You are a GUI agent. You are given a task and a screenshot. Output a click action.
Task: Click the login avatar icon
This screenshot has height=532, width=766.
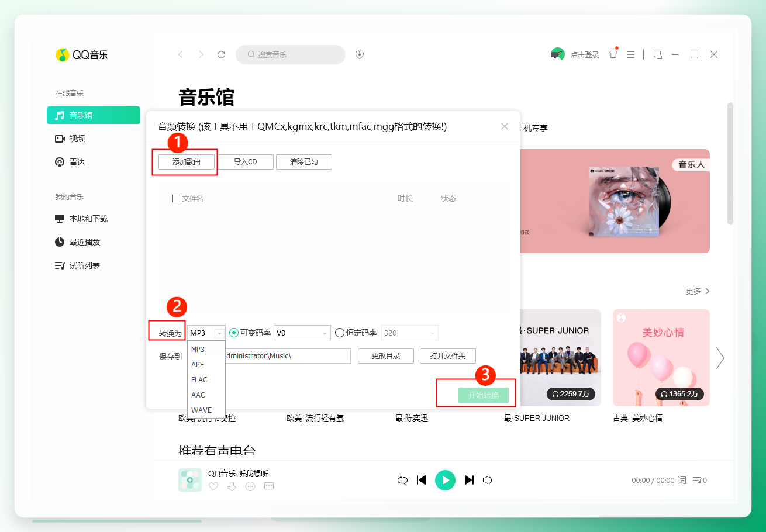point(558,54)
